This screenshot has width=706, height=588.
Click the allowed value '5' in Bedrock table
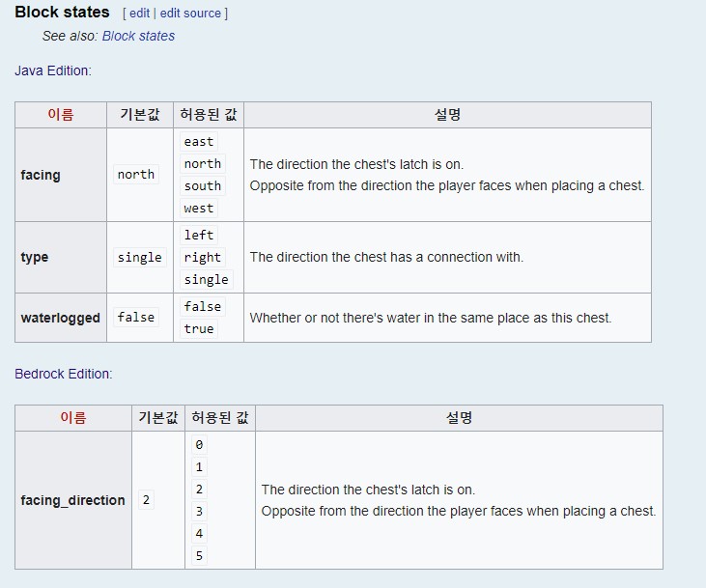[199, 555]
